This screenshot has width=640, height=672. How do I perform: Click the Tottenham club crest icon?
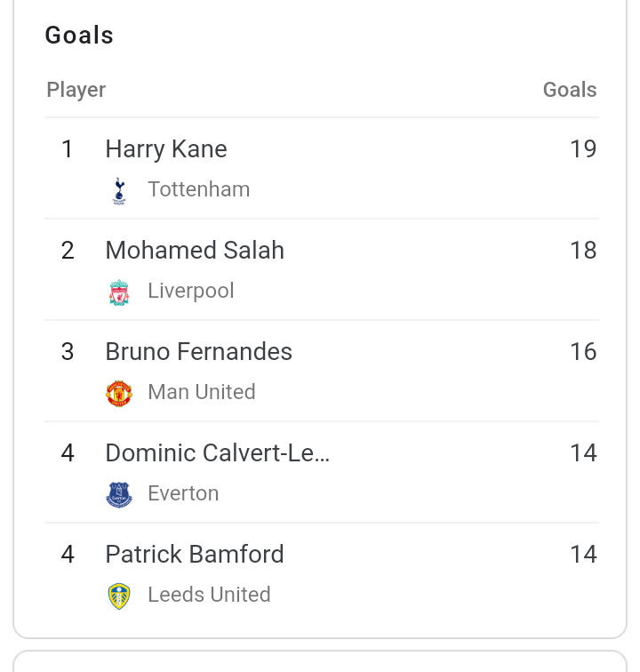[x=119, y=191]
